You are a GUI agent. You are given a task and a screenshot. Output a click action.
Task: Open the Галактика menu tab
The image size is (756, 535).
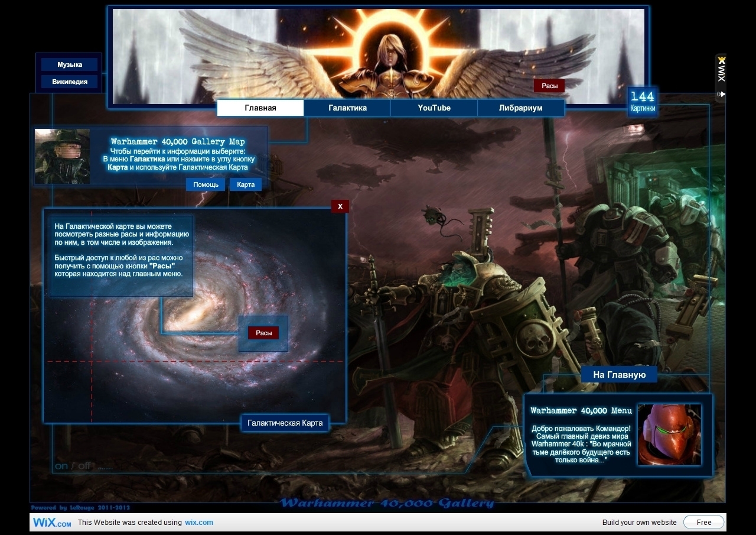coord(347,108)
